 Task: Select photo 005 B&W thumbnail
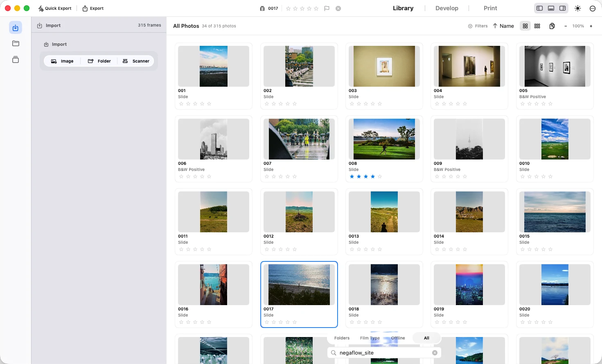[x=555, y=66]
